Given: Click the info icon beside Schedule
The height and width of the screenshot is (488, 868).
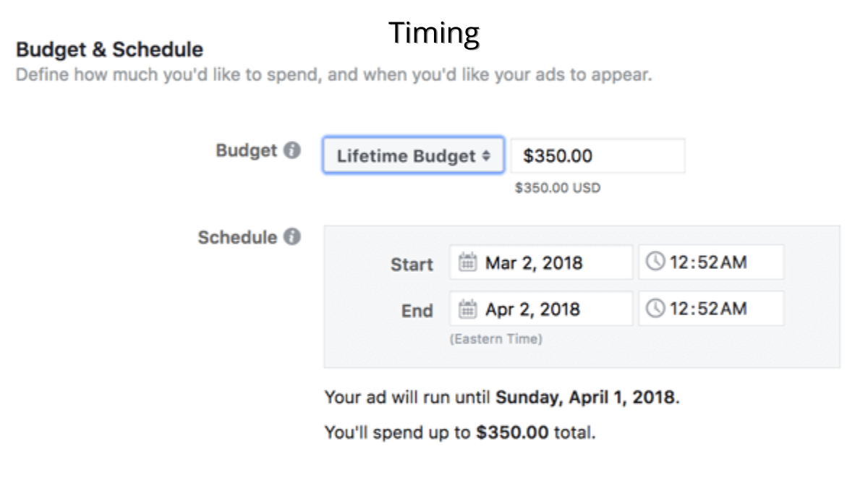Looking at the screenshot, I should [292, 237].
